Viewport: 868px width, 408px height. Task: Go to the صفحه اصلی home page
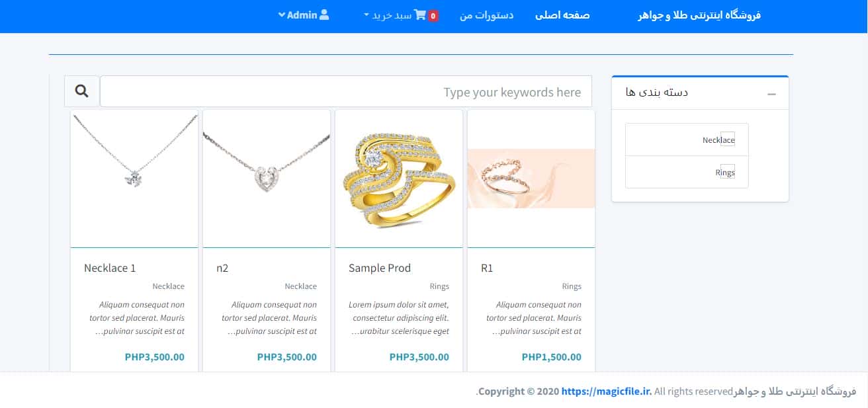(562, 15)
